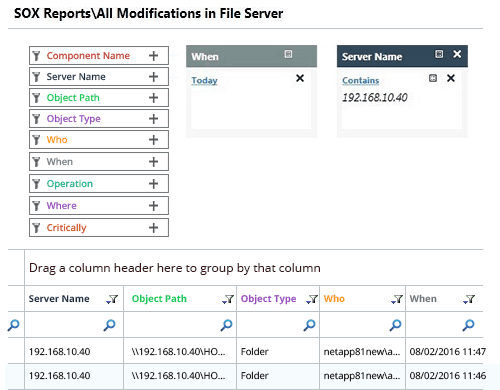Open Object Type column filter dropdown
500x390 pixels.
tap(312, 299)
